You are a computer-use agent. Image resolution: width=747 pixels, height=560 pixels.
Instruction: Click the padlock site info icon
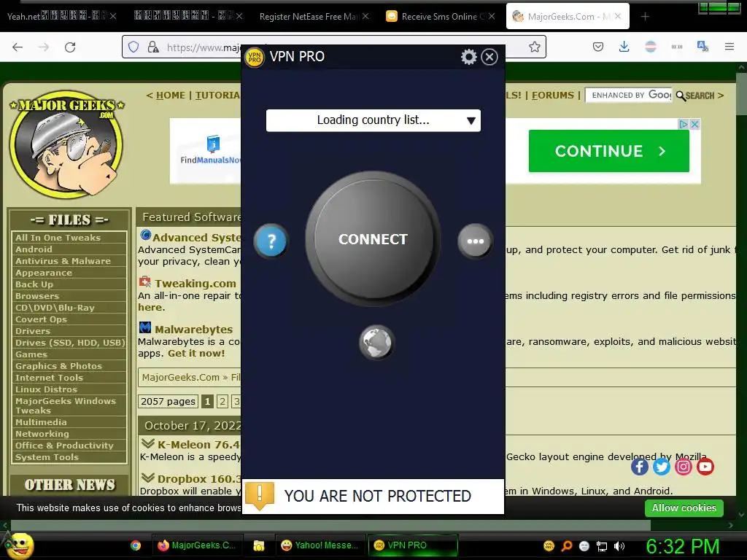153,47
